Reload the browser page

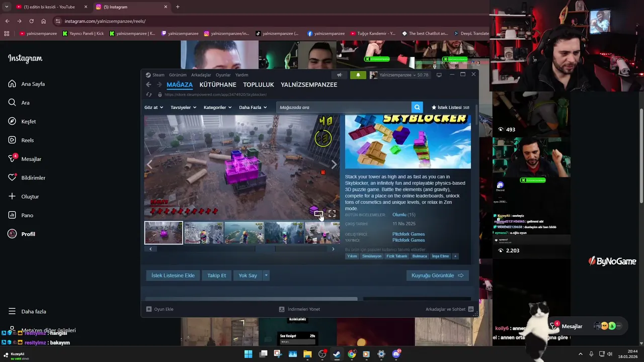coord(31,21)
